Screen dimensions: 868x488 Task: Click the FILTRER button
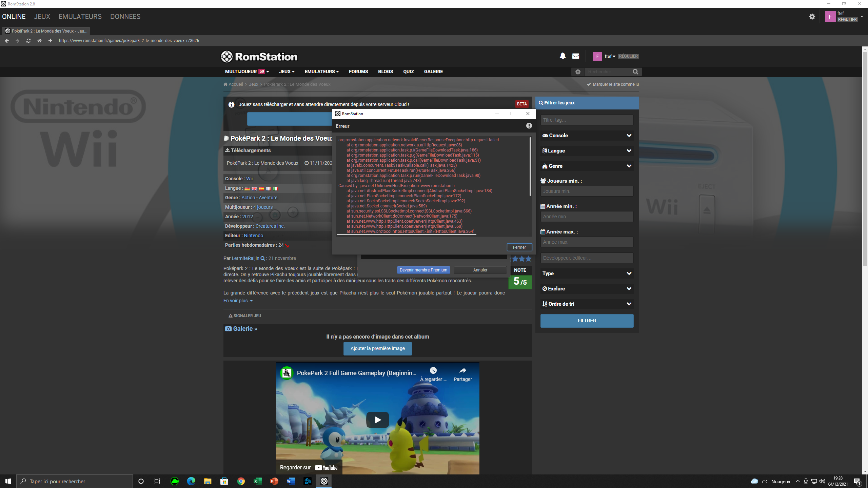point(587,321)
